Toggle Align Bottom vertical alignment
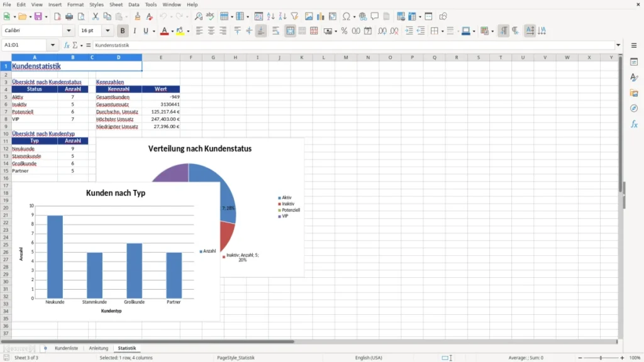 [x=261, y=31]
